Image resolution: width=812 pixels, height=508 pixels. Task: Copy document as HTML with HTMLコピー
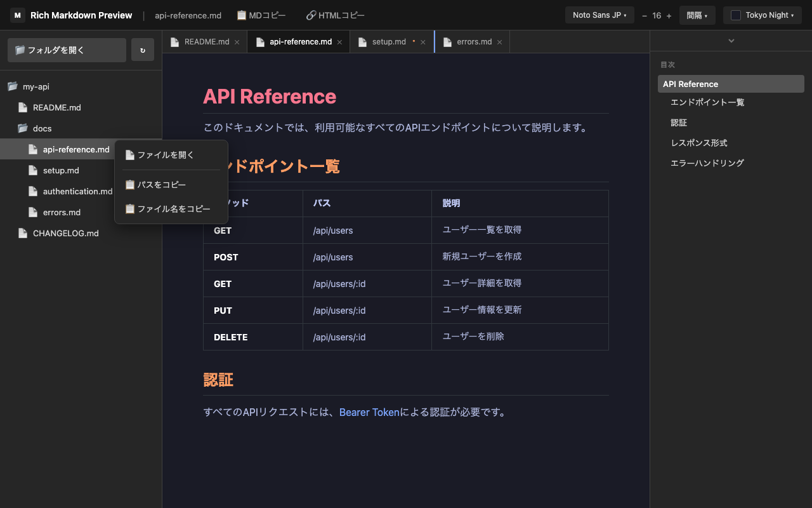[336, 15]
